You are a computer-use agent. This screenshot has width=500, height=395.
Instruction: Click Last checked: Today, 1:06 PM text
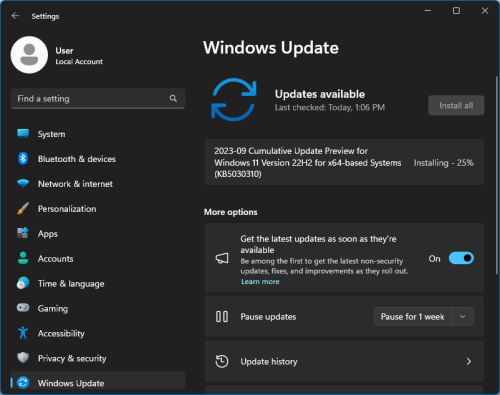[x=330, y=107]
